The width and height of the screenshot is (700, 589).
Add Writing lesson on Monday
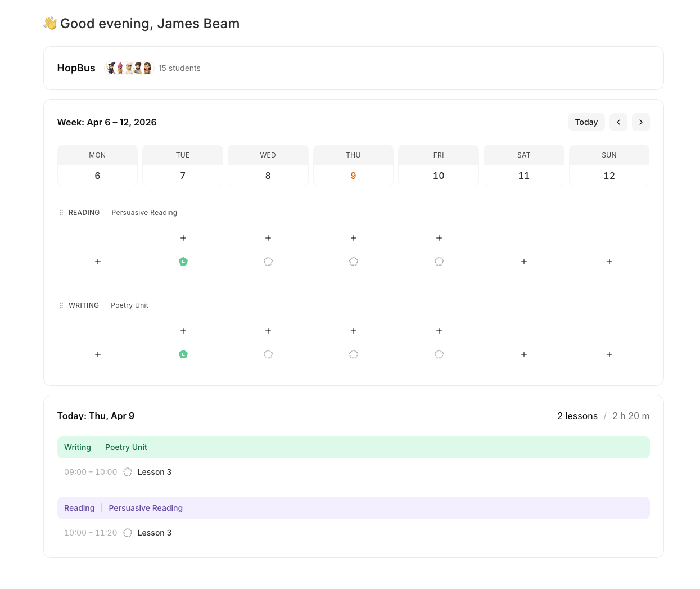[98, 354]
